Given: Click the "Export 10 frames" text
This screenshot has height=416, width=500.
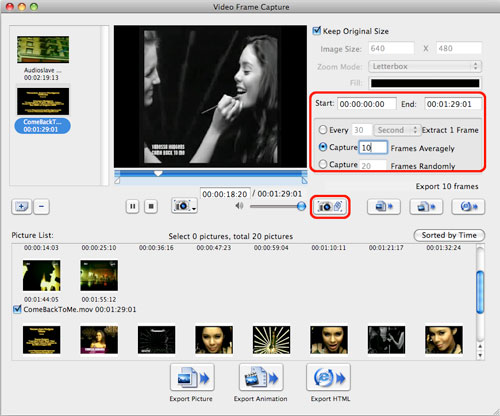Looking at the screenshot, I should pyautogui.click(x=447, y=186).
